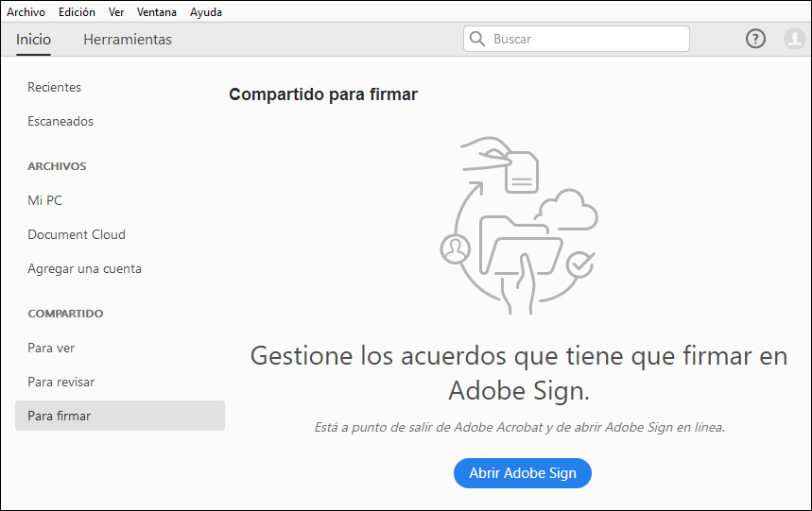Switch to the Inicio tab
The width and height of the screenshot is (812, 511).
[34, 40]
